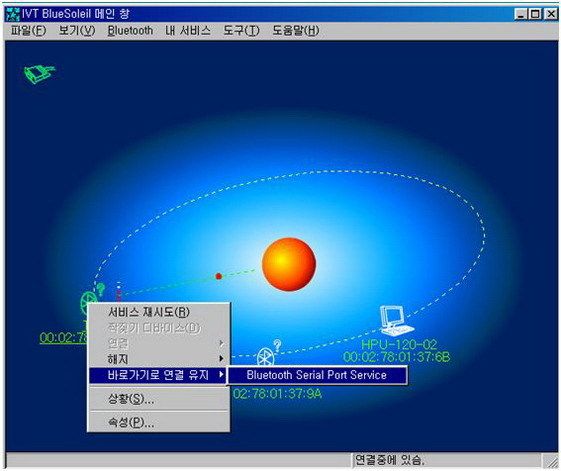Click the HPU-120-02 device name label

[x=399, y=345]
